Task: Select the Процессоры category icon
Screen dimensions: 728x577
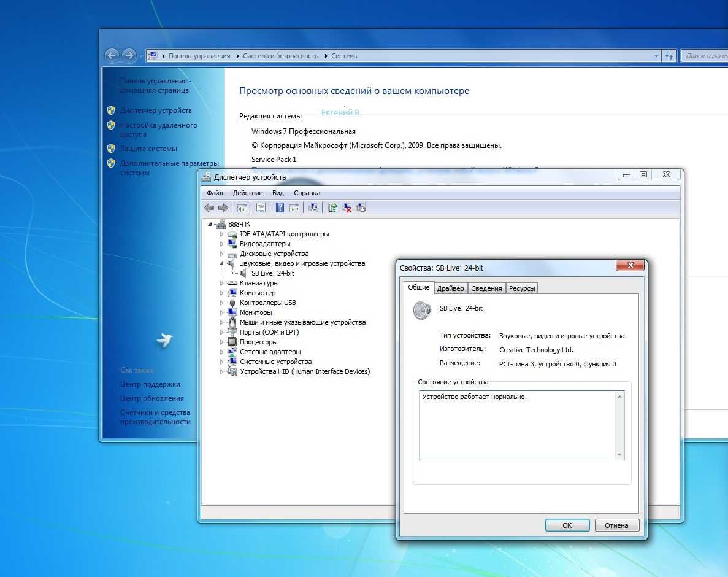Action: [232, 342]
